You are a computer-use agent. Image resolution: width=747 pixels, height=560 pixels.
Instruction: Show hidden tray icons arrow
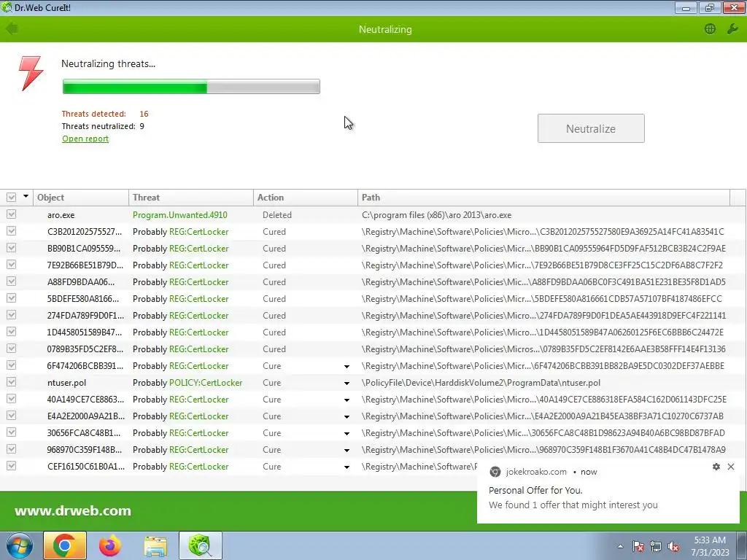(620, 546)
